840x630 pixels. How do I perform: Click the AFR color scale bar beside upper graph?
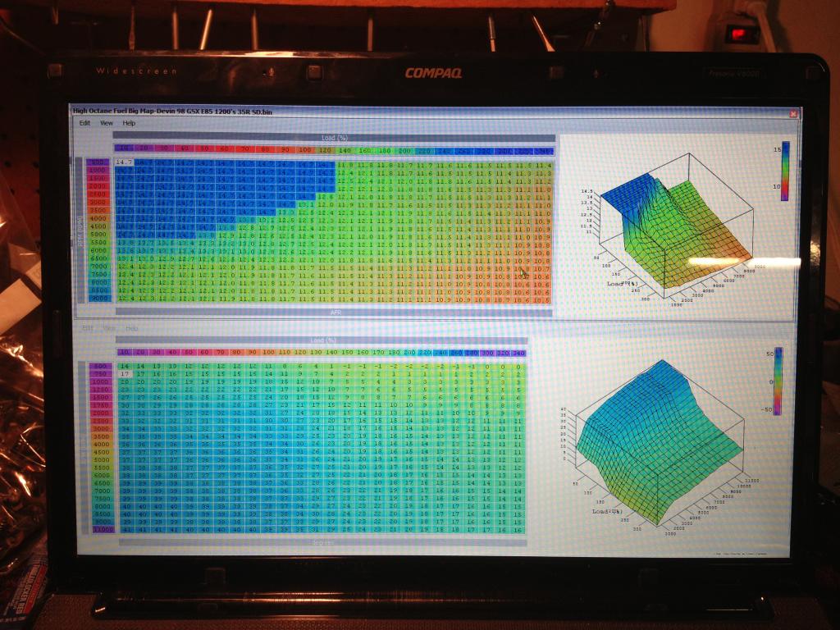coord(785,171)
